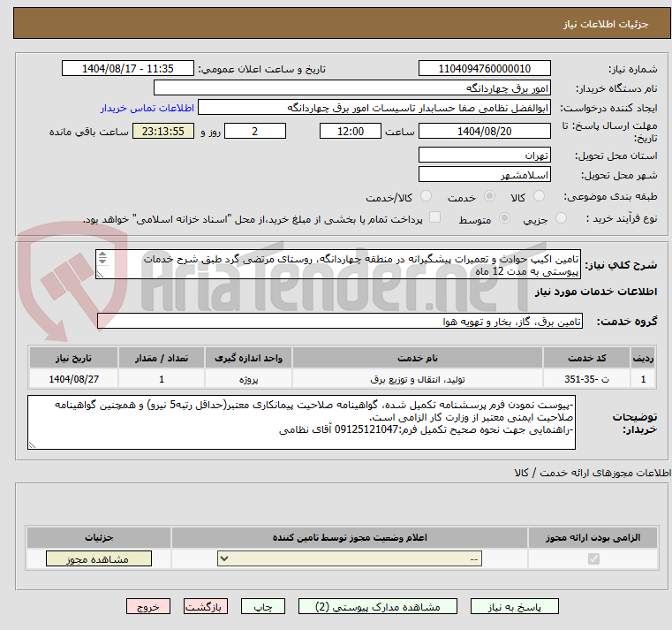The image size is (672, 630).
Task: Click the announcement date 1404/08/17 field
Action: [128, 69]
